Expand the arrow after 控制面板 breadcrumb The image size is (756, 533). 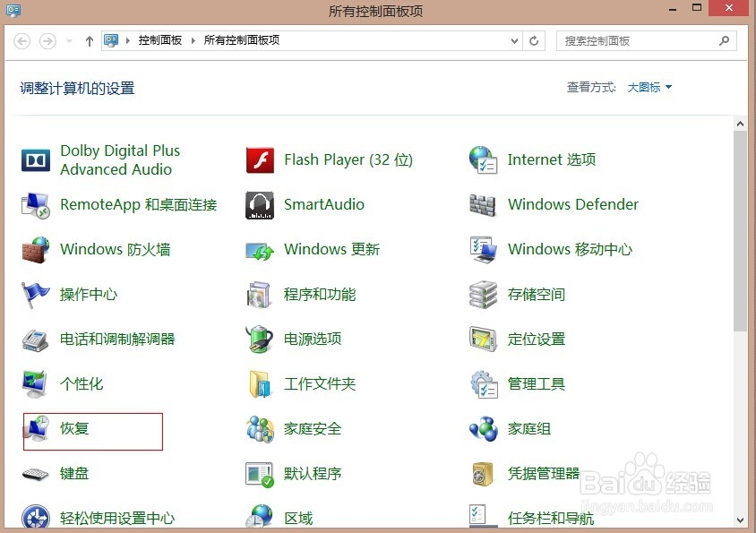[x=193, y=40]
